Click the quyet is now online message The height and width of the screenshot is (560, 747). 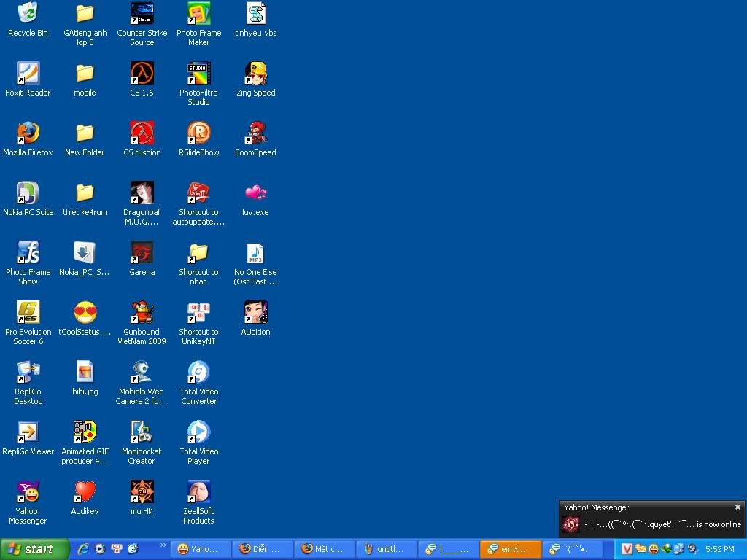[x=662, y=524]
